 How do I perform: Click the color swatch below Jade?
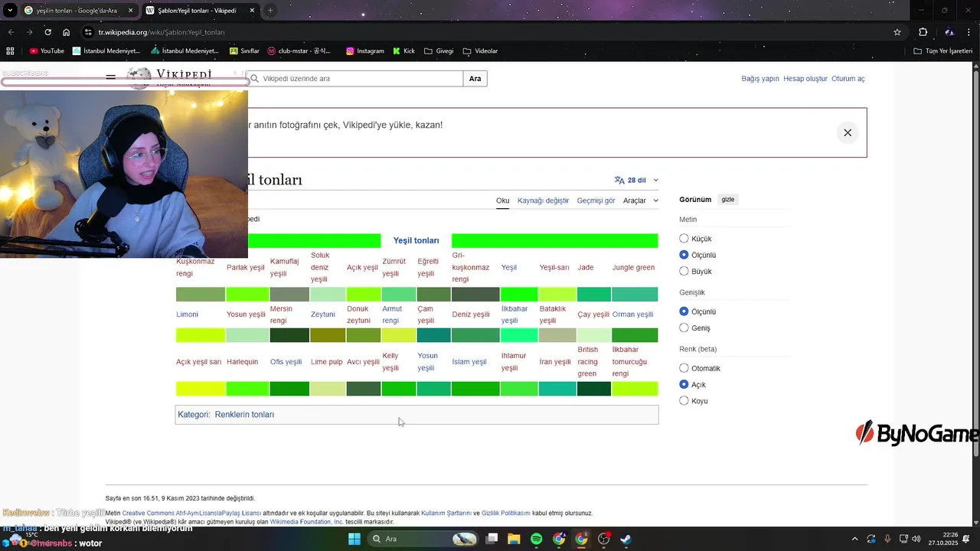point(594,295)
